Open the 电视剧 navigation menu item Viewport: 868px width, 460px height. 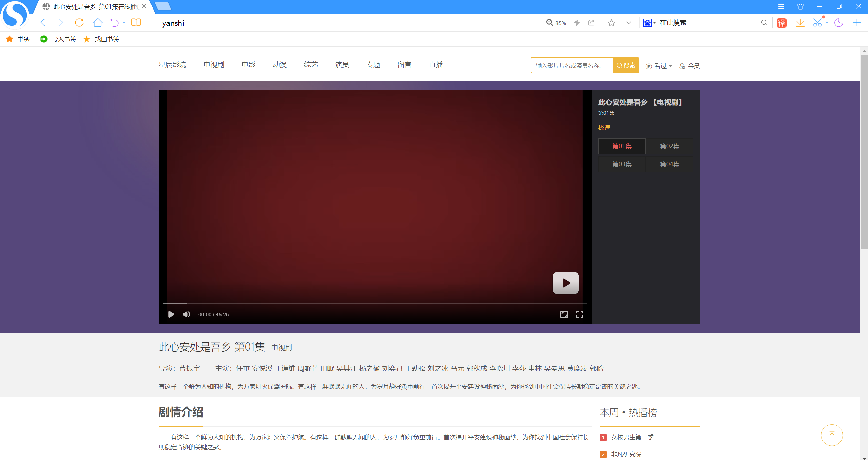pos(214,65)
